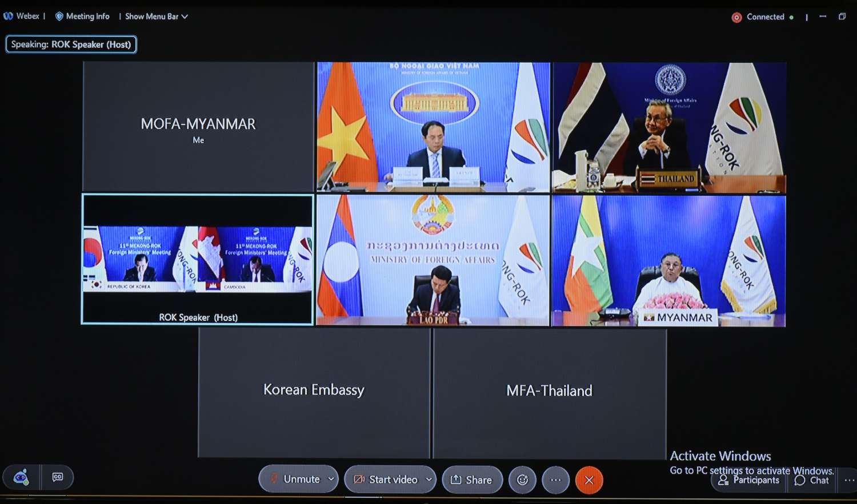Open more options ellipsis beside reactions
The width and height of the screenshot is (857, 504).
556,480
